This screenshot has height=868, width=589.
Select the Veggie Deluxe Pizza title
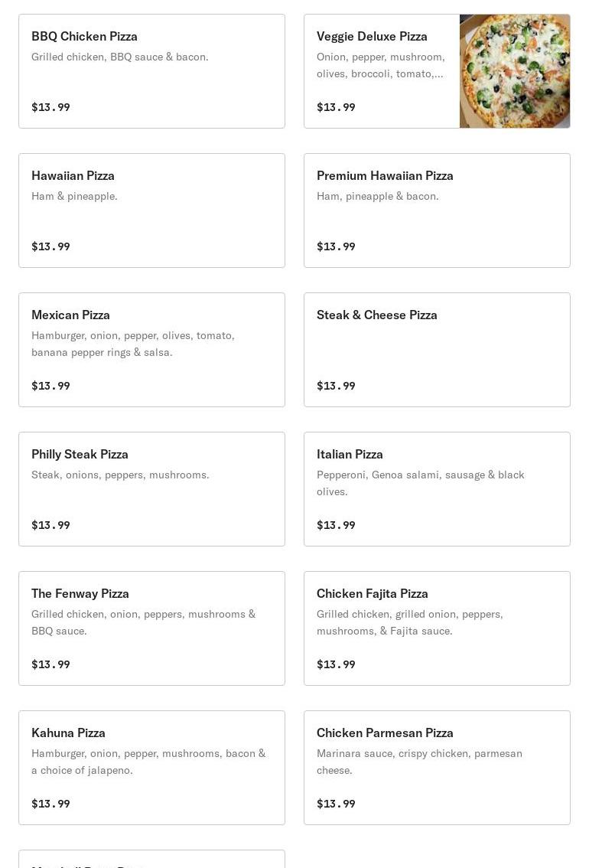372,36
